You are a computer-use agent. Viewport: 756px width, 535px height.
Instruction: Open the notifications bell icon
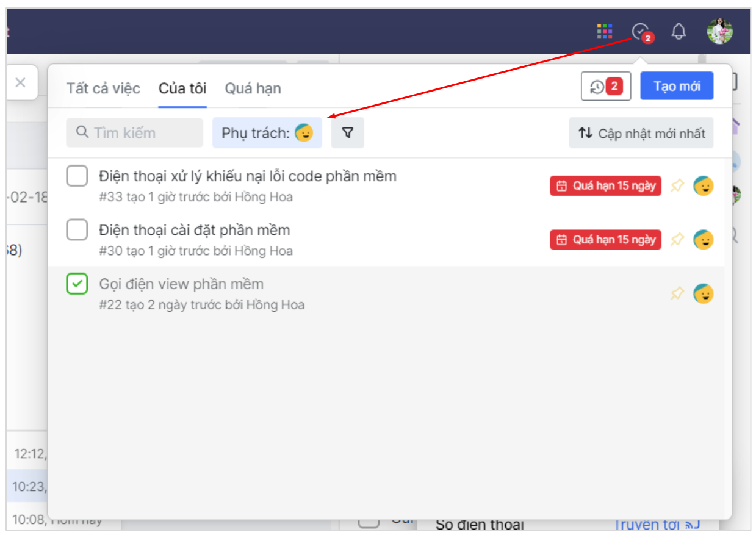pos(679,32)
